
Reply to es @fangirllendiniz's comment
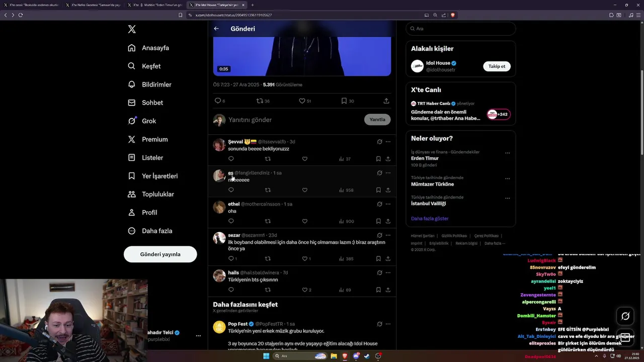point(231,190)
